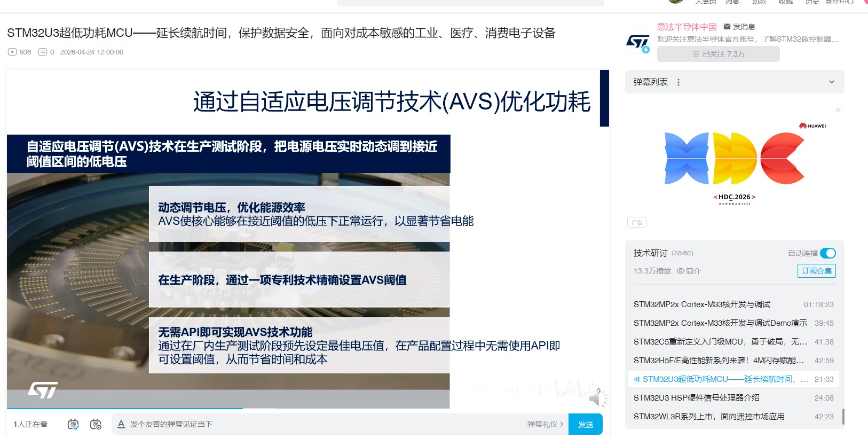
Task: Open the 意法半导体中国 channel link
Action: 687,27
